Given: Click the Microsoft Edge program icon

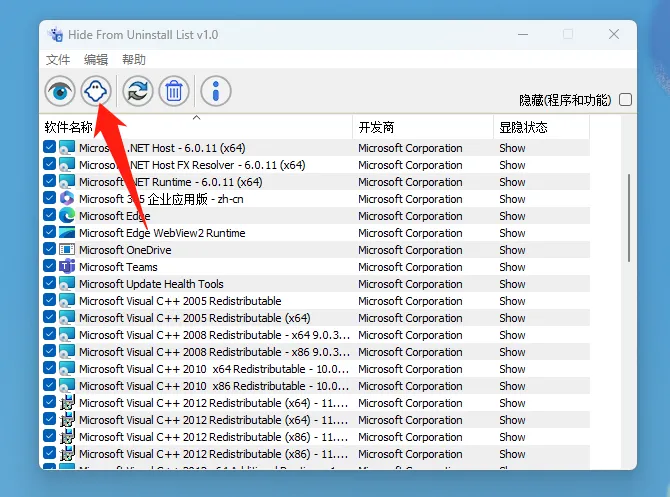Looking at the screenshot, I should (x=67, y=215).
